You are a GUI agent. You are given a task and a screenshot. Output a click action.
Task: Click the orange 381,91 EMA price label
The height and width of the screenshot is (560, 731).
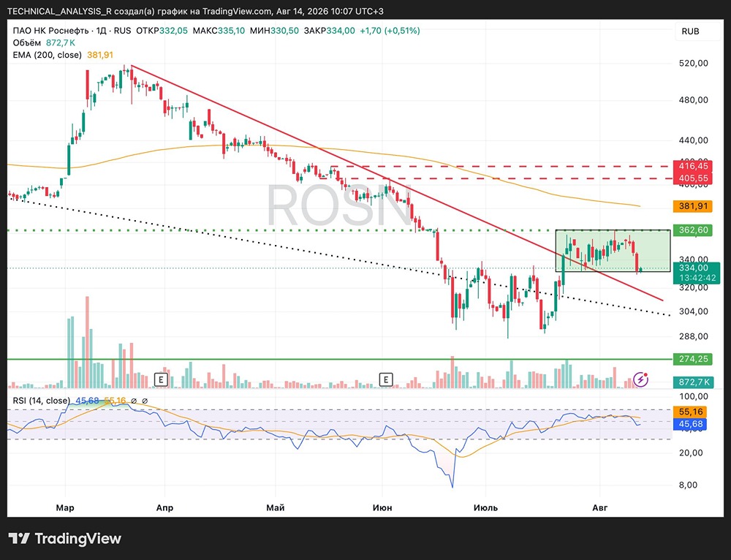coord(693,206)
